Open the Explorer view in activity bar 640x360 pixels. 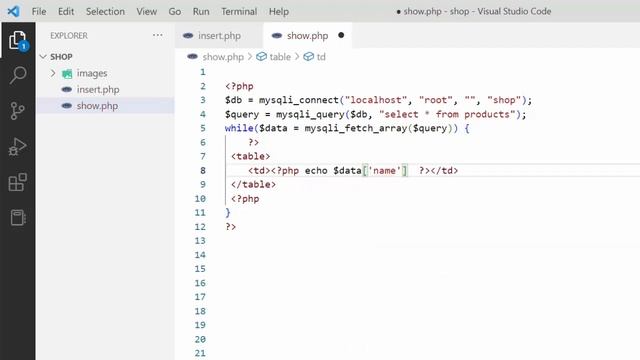click(18, 40)
